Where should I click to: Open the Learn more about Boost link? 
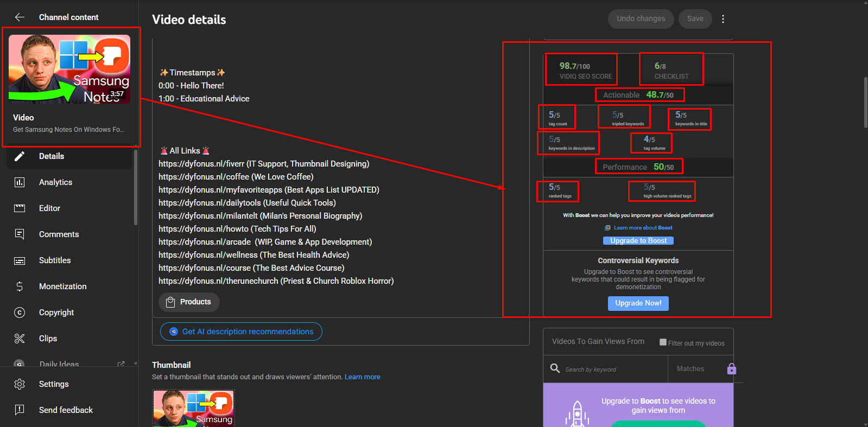(x=643, y=228)
